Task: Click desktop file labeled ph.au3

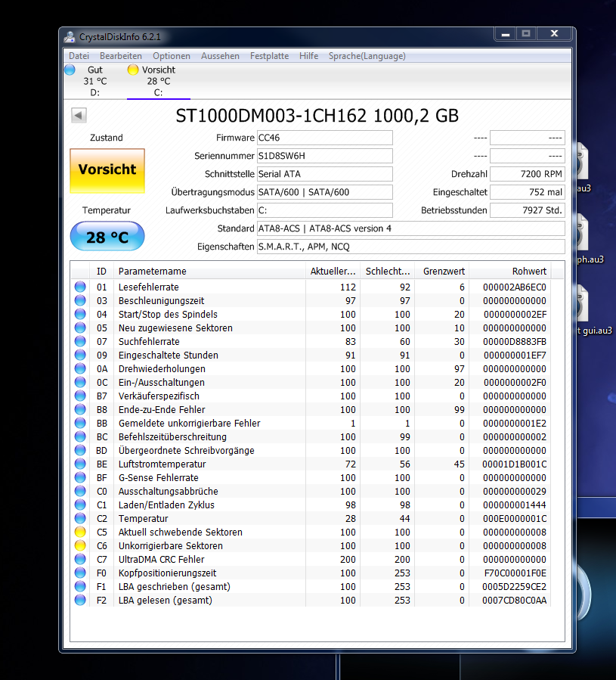Action: pyautogui.click(x=590, y=239)
